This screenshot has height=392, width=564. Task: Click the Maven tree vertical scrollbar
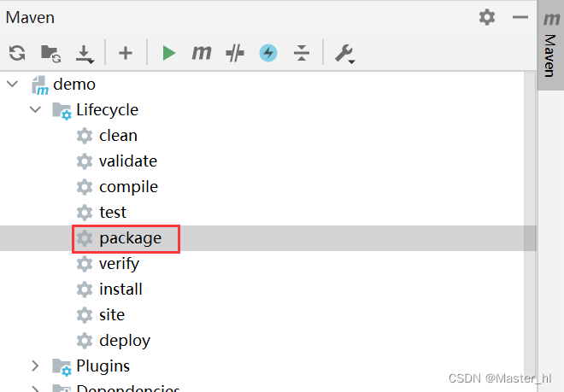coord(530,231)
